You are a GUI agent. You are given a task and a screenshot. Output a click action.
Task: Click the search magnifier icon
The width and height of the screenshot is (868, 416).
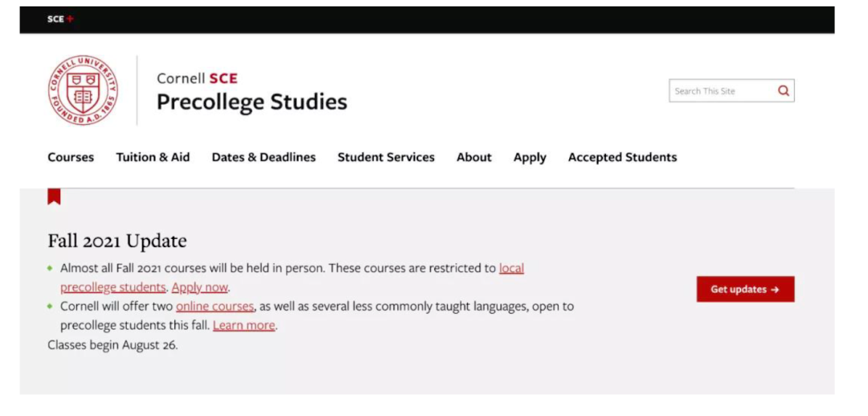[x=784, y=91]
